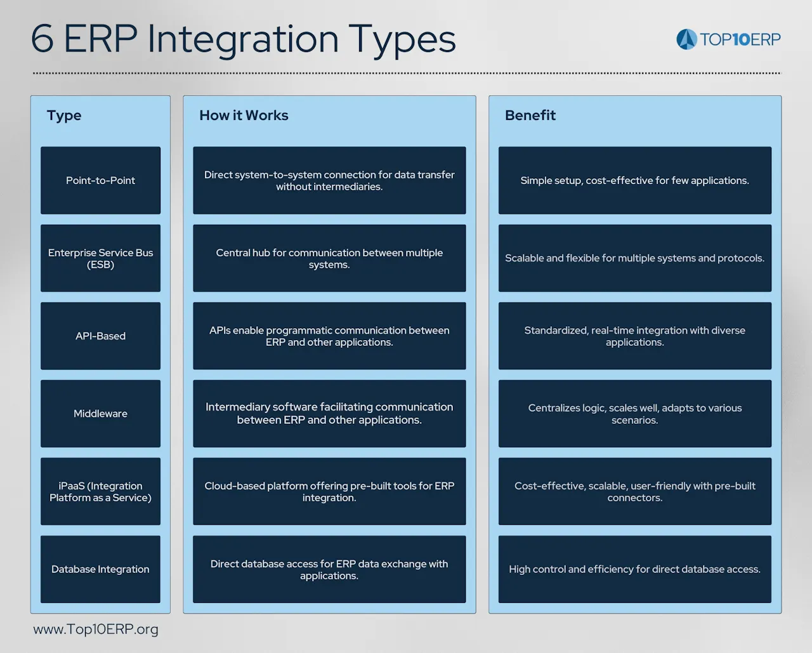Image resolution: width=812 pixels, height=653 pixels.
Task: Select the Point-to-Point type cell
Action: click(x=100, y=180)
